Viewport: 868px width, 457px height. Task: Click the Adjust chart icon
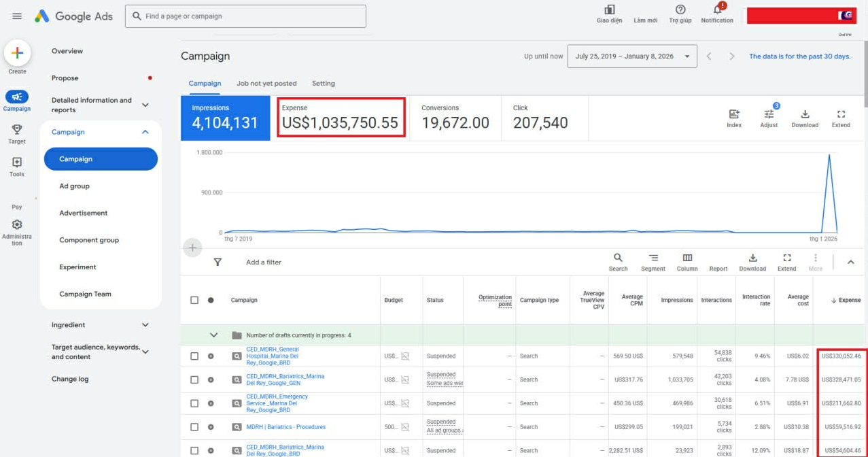(x=769, y=114)
